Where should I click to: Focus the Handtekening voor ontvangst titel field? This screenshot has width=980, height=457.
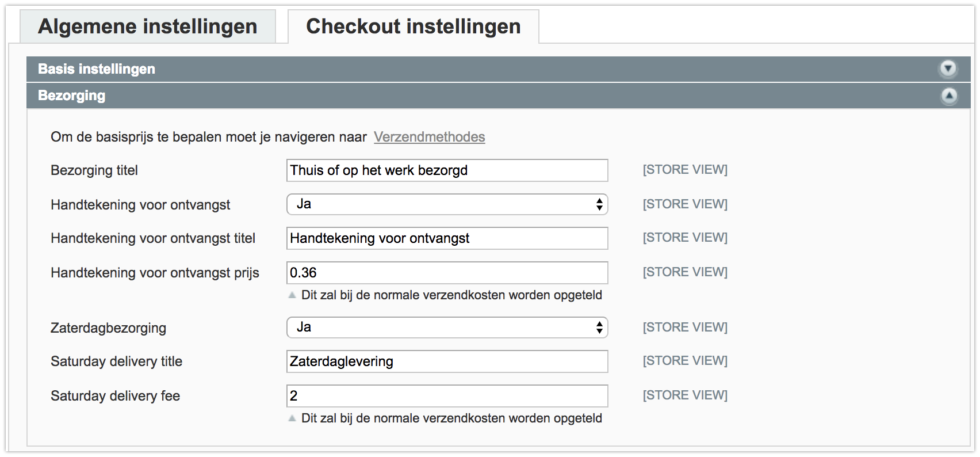tap(447, 238)
